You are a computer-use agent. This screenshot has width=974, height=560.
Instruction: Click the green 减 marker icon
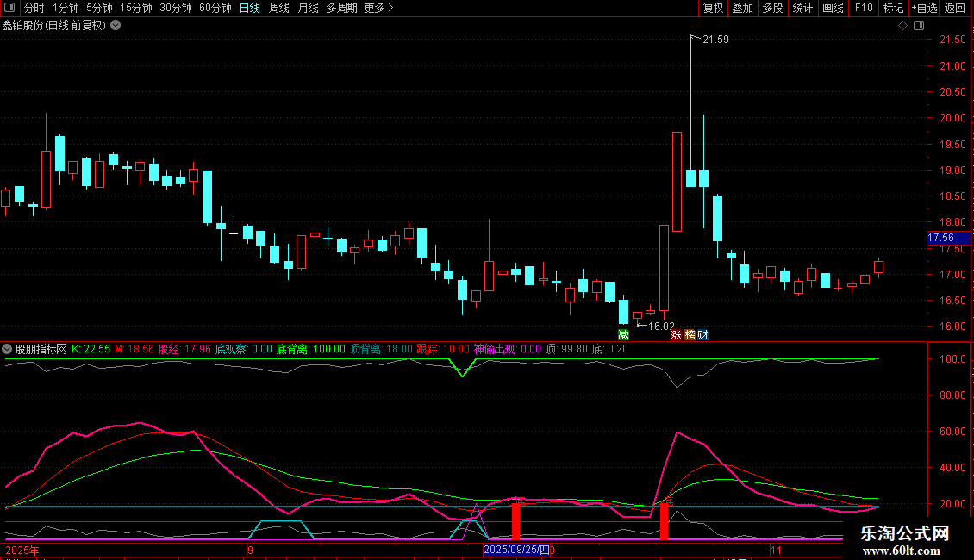[x=623, y=334]
